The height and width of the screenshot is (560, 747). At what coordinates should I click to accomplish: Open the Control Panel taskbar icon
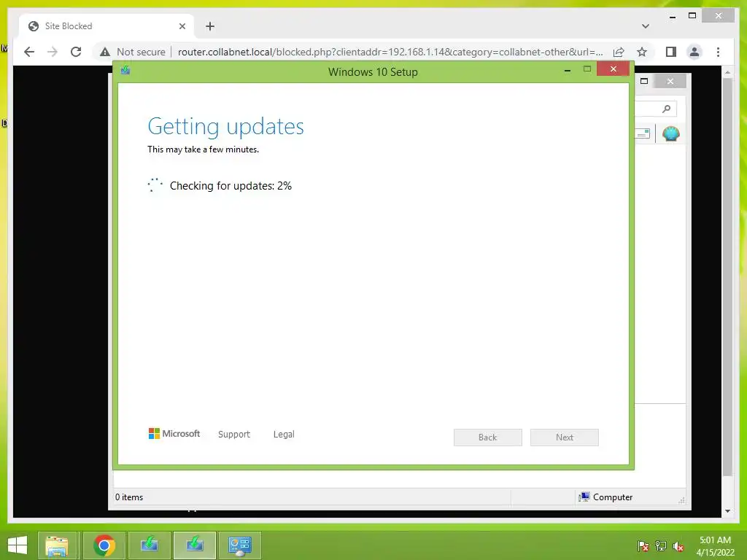coord(239,545)
